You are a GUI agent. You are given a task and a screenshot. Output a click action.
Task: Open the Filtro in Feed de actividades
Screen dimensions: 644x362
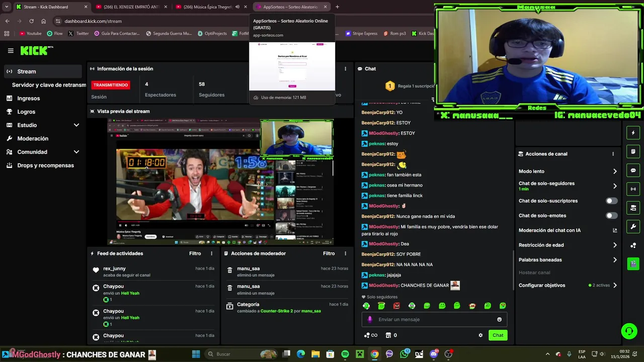click(x=195, y=253)
